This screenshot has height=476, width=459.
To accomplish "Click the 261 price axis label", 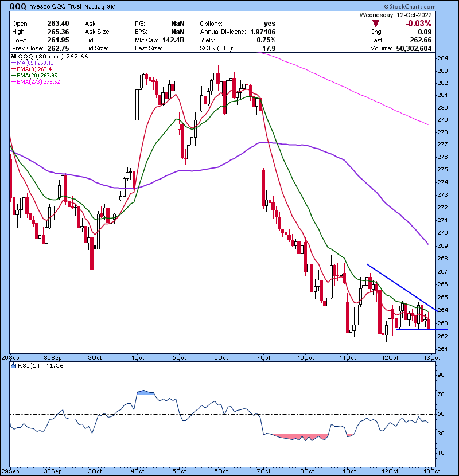I will pos(443,349).
